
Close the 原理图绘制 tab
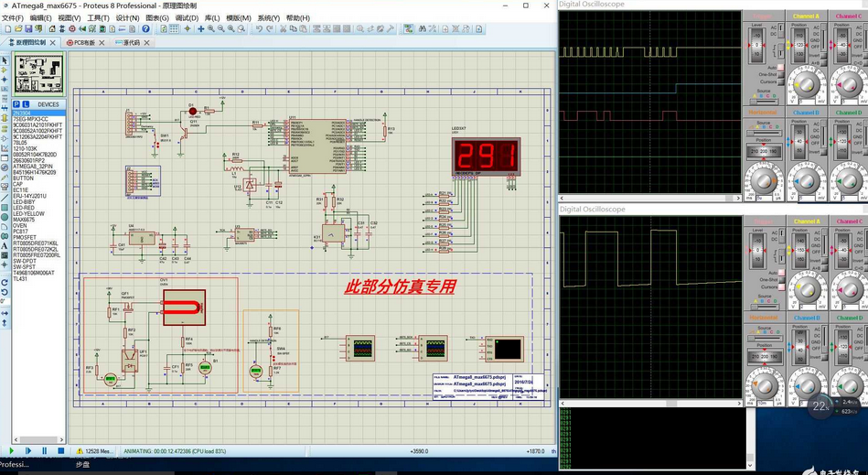pyautogui.click(x=53, y=43)
